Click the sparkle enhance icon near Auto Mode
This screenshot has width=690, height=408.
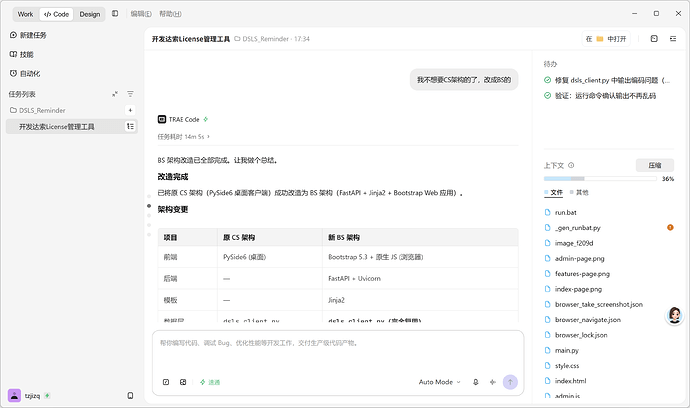point(493,382)
